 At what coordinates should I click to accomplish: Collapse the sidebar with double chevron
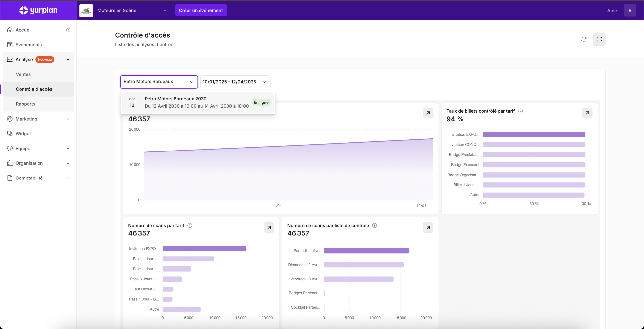point(67,30)
